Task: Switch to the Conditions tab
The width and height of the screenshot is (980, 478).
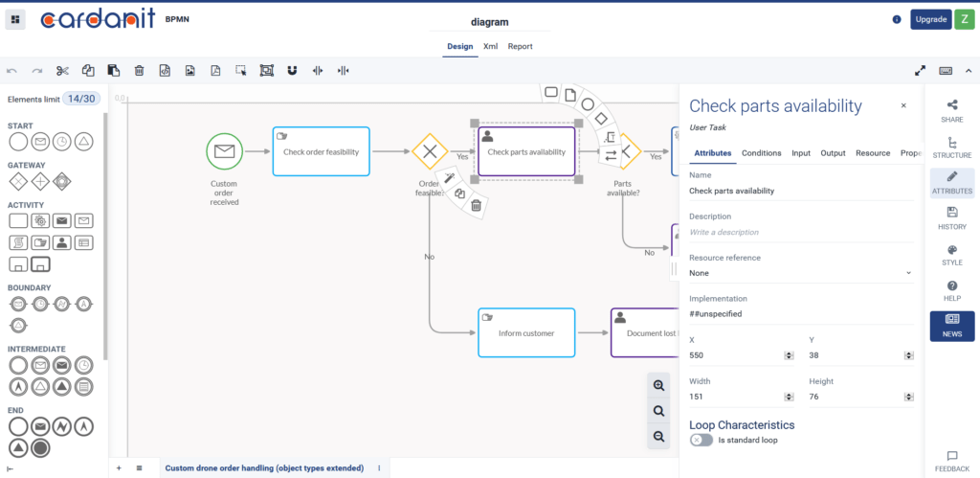Action: click(761, 153)
